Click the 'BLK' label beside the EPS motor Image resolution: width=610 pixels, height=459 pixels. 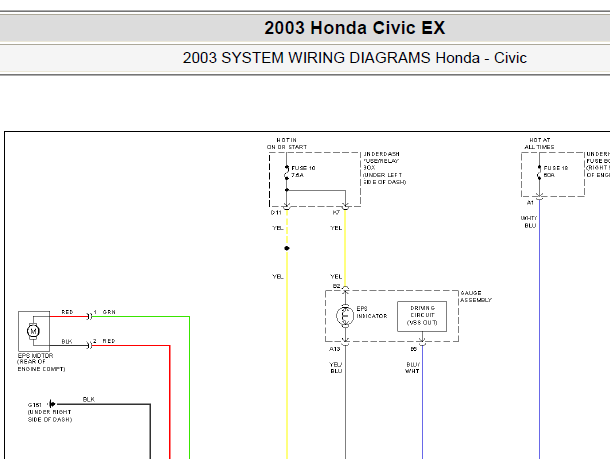(67, 342)
